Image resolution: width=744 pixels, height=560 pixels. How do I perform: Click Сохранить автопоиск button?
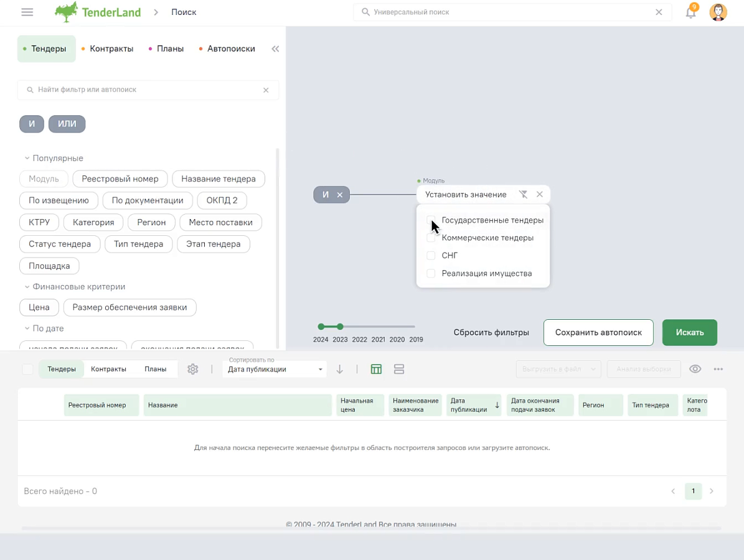pos(598,332)
